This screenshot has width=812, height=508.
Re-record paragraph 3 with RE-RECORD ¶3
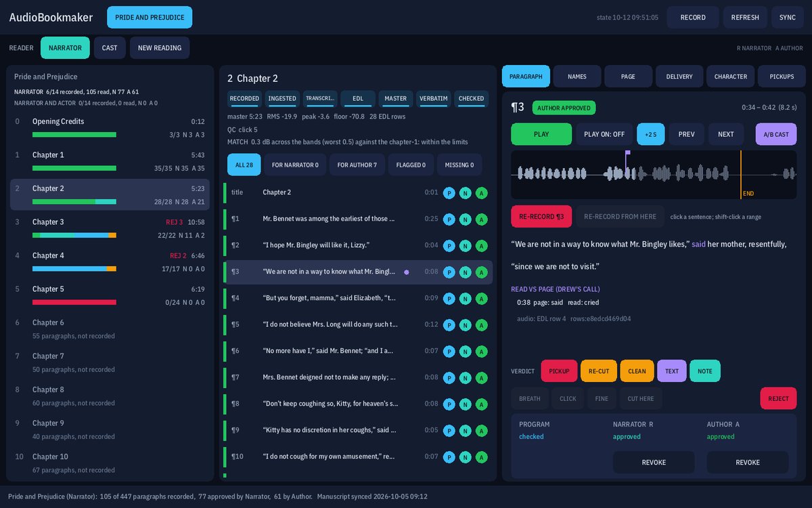[541, 217]
